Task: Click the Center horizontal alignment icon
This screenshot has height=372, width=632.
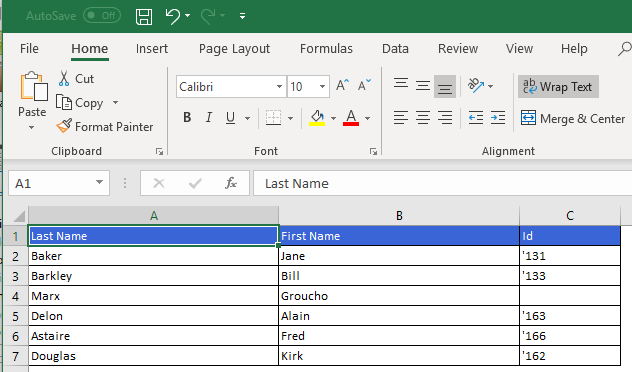Action: coord(423,118)
